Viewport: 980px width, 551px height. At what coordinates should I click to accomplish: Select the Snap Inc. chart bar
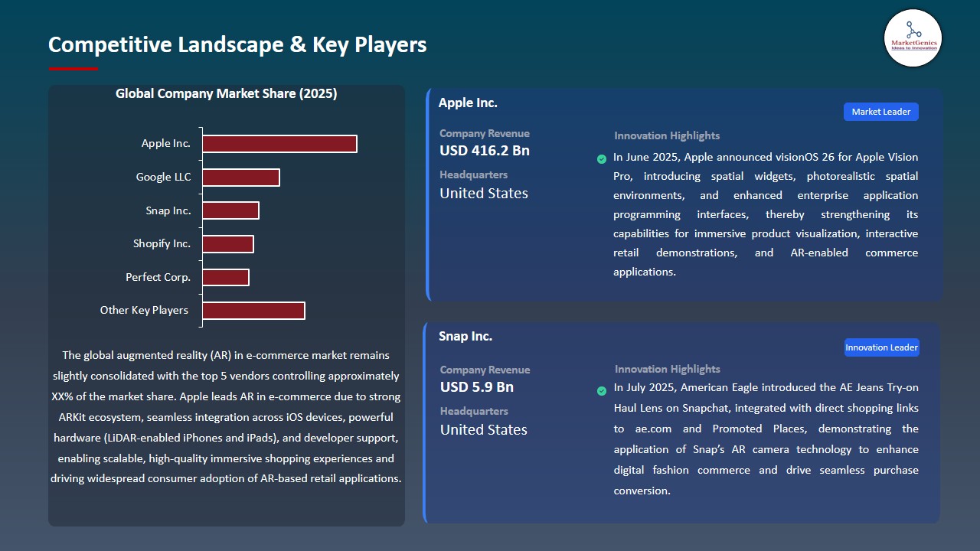coord(230,210)
